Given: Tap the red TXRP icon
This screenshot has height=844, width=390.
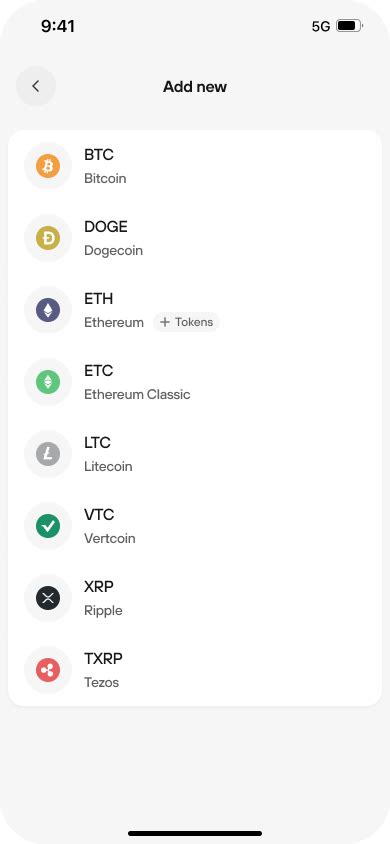Looking at the screenshot, I should tap(48, 671).
